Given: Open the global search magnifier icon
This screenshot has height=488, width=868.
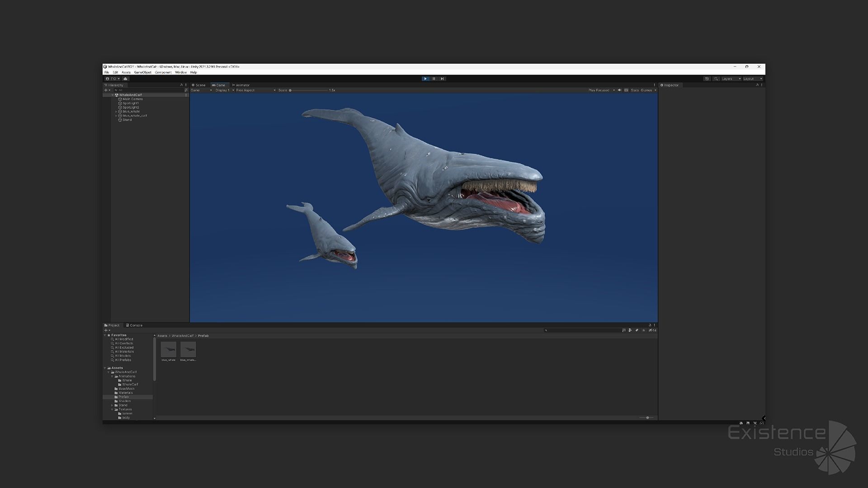Looking at the screenshot, I should click(x=716, y=79).
